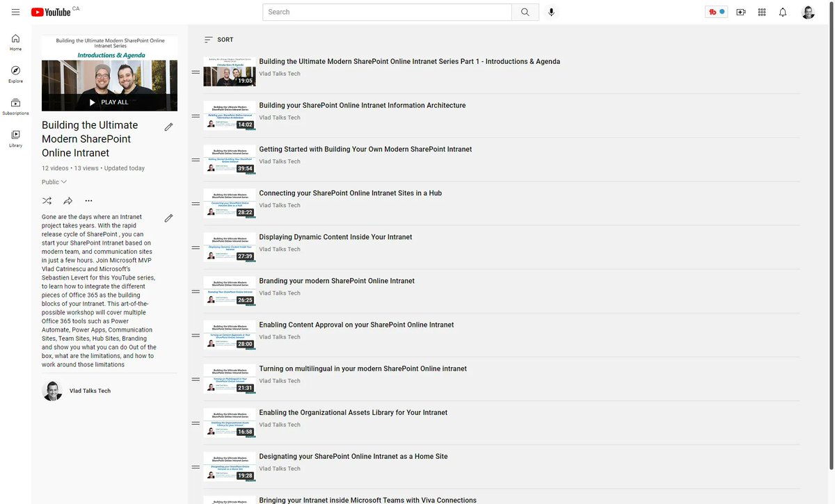Image resolution: width=835 pixels, height=504 pixels.
Task: Click the 28:22 video thumbnail
Action: (x=230, y=203)
